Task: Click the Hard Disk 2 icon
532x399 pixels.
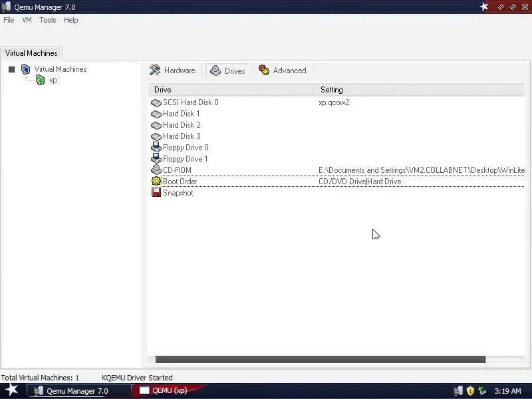Action: pos(156,125)
